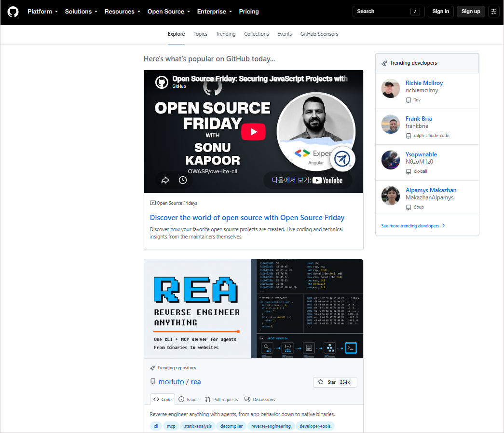Open the Soup repository link
The image size is (504, 433).
[x=419, y=207]
